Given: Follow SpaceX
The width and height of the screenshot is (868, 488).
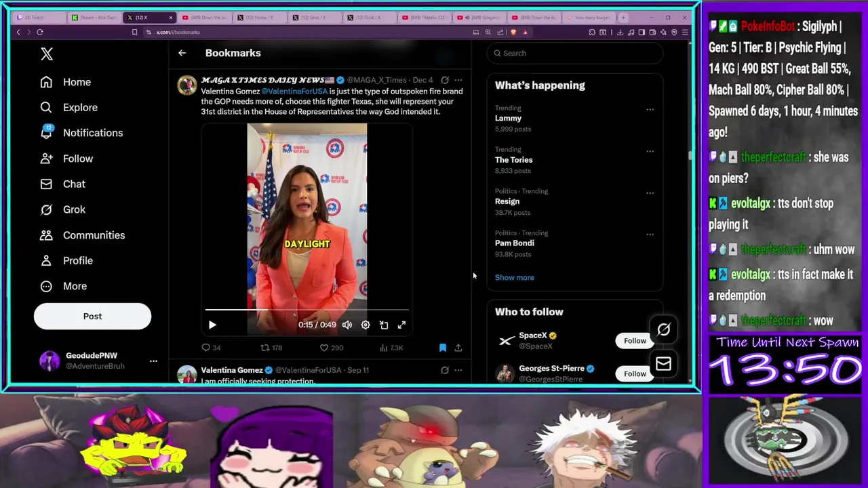Looking at the screenshot, I should click(635, 341).
